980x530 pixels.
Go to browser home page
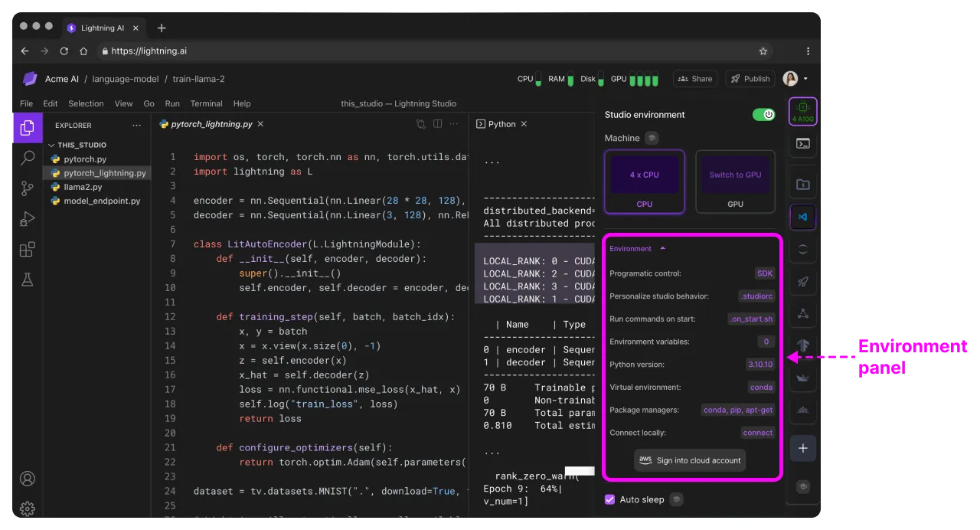tap(83, 51)
